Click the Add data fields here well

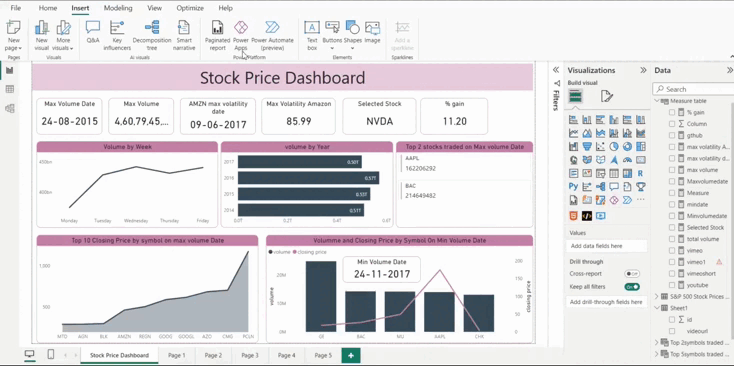pyautogui.click(x=607, y=246)
